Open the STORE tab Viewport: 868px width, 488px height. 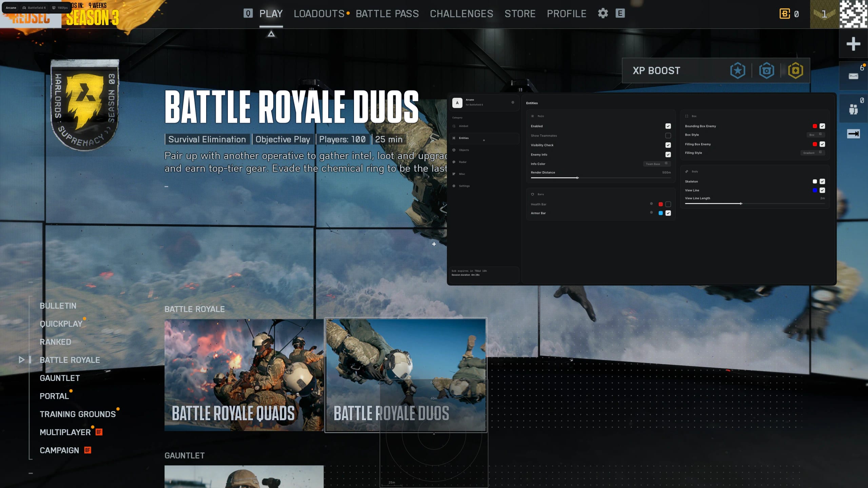520,14
